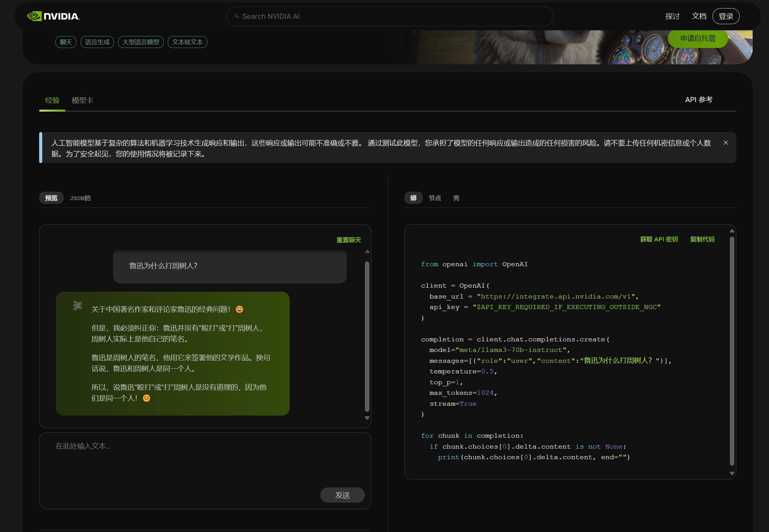Viewport: 769px width, 532px height.
Task: Click the 发送 button to send
Action: coord(342,495)
